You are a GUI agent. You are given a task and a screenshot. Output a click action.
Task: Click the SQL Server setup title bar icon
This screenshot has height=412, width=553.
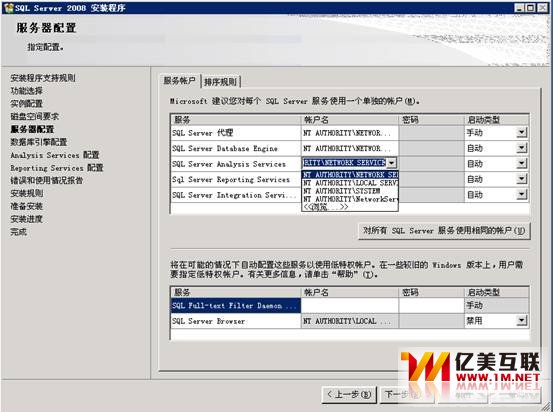coord(8,8)
